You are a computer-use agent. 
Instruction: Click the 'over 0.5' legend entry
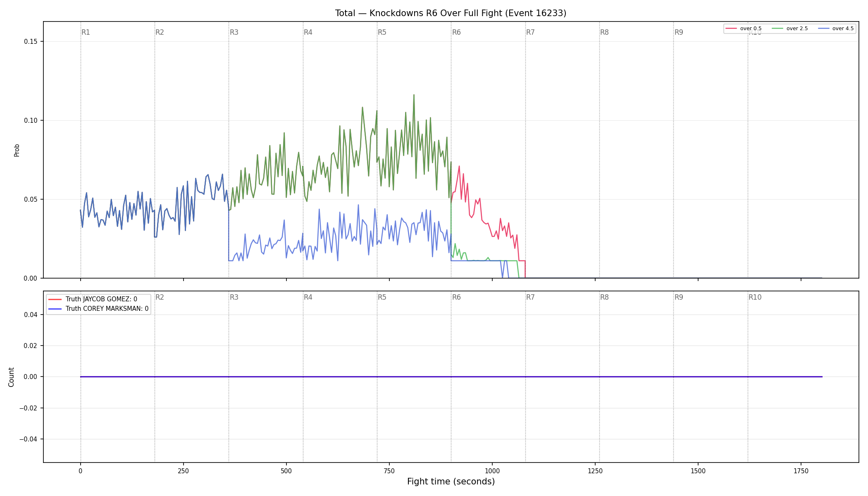point(743,29)
